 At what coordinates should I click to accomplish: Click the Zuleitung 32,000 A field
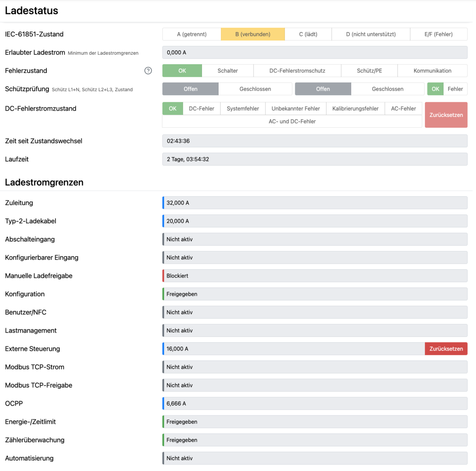point(315,203)
